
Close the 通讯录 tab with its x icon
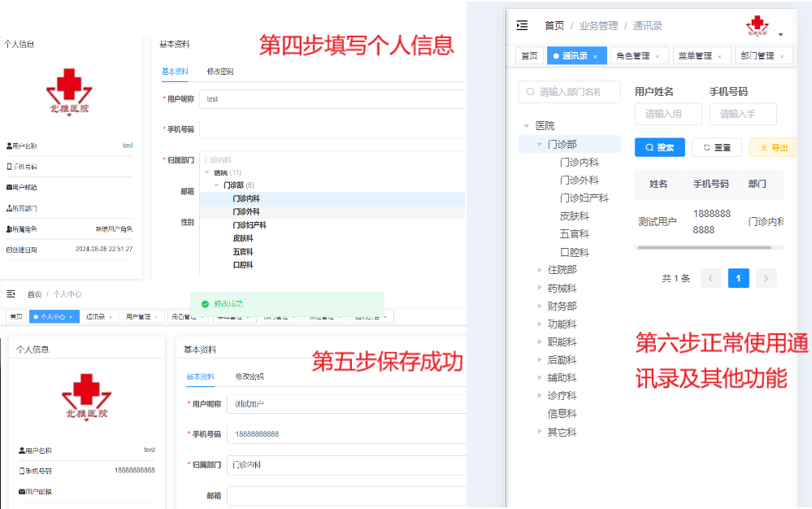(595, 56)
